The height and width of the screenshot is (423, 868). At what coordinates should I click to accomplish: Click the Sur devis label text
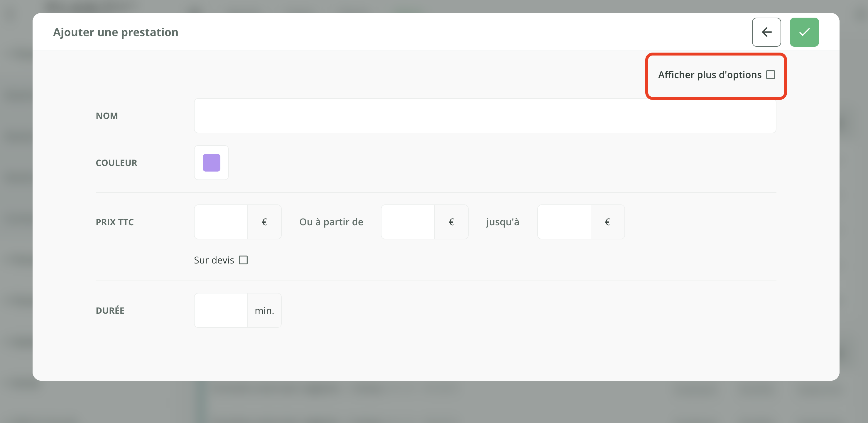[214, 260]
